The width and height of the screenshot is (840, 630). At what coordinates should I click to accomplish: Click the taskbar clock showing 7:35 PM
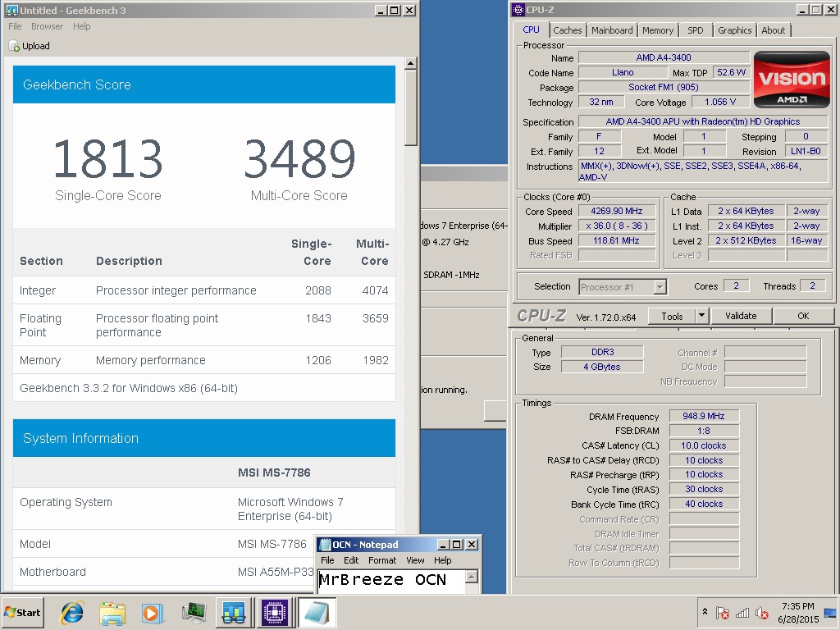click(x=797, y=612)
